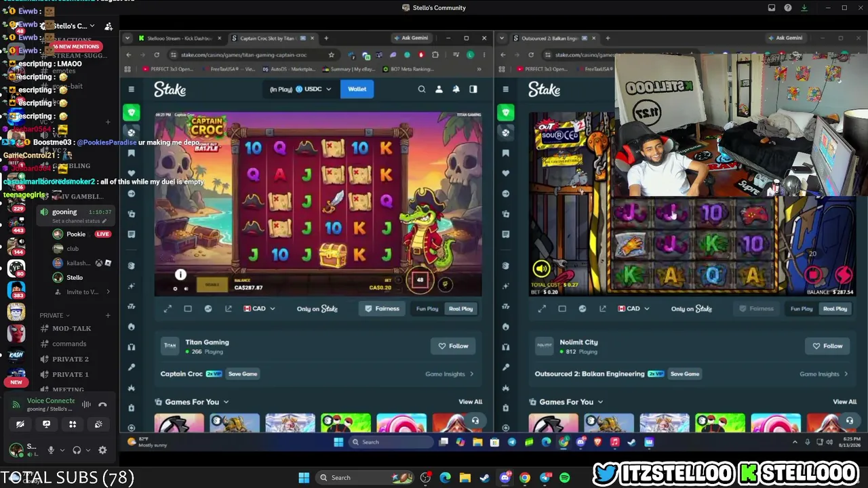Viewport: 868px width, 488px height.
Task: Open notifications bell on left Stake window
Action: 456,89
